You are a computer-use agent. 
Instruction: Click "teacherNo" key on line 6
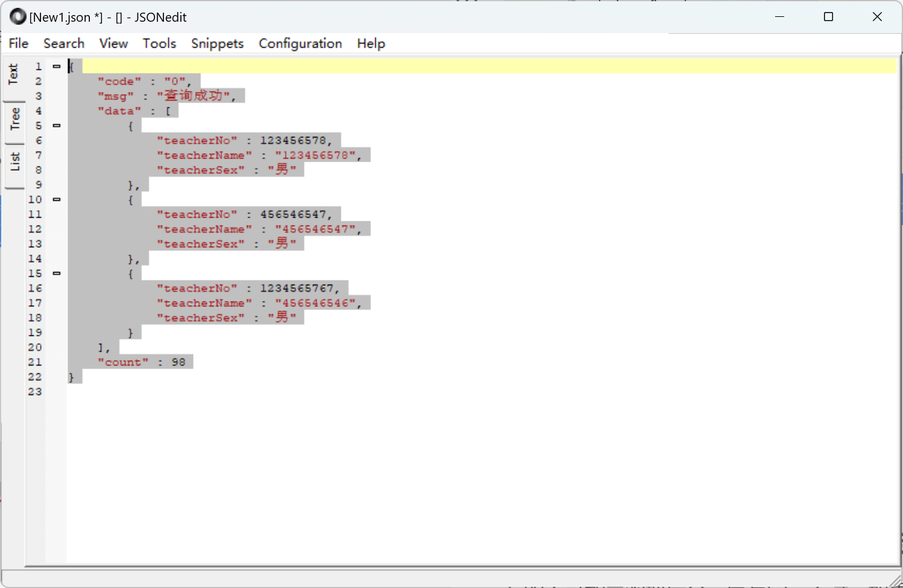coord(197,141)
